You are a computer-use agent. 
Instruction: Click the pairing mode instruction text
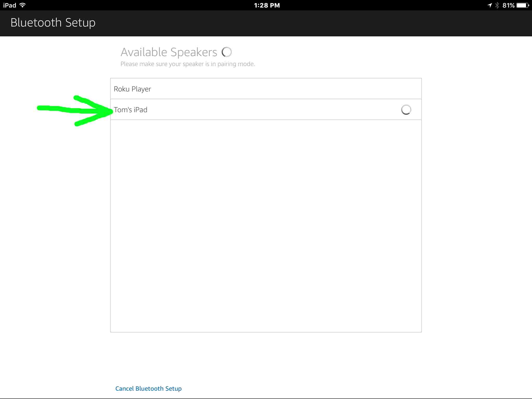[x=188, y=64]
